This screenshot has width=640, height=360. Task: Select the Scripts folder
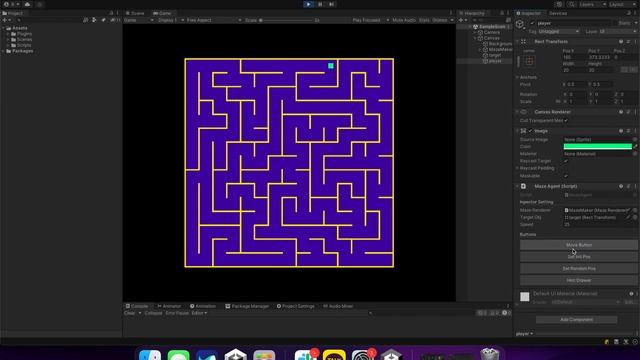click(21, 45)
